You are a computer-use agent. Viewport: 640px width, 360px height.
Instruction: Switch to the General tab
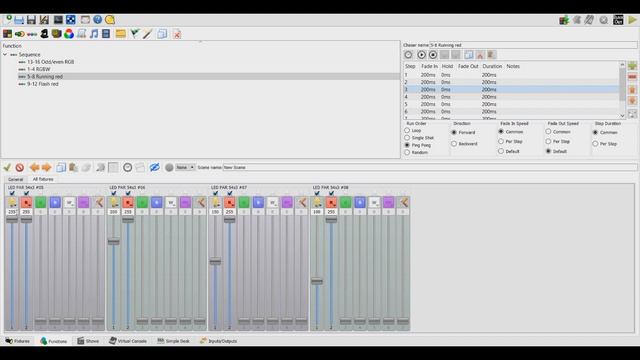point(16,179)
